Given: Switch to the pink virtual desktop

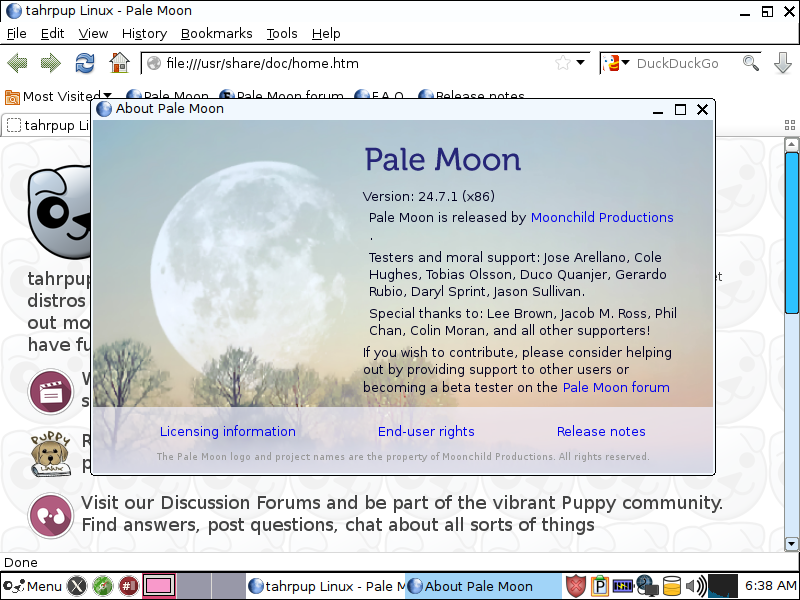Looking at the screenshot, I should 159,586.
